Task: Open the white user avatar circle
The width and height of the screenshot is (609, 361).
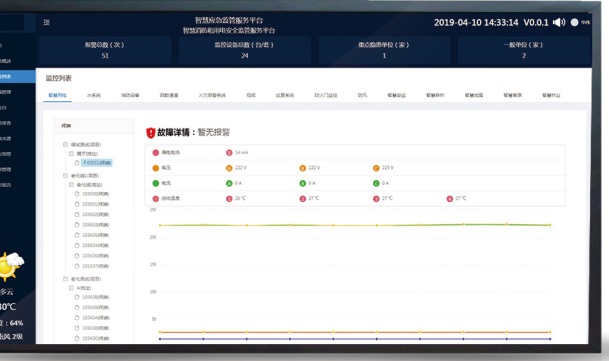Action: click(x=574, y=23)
